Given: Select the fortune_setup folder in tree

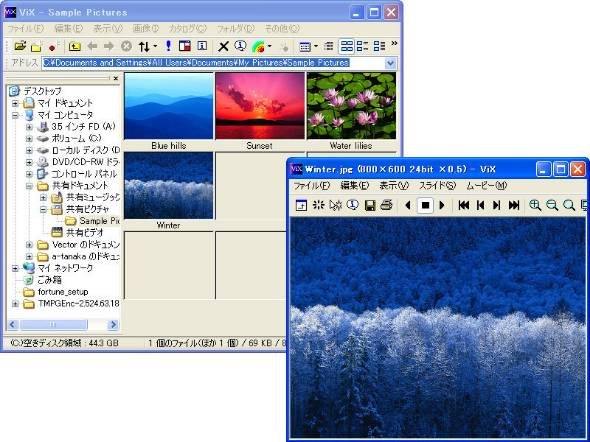Looking at the screenshot, I should click(63, 292).
